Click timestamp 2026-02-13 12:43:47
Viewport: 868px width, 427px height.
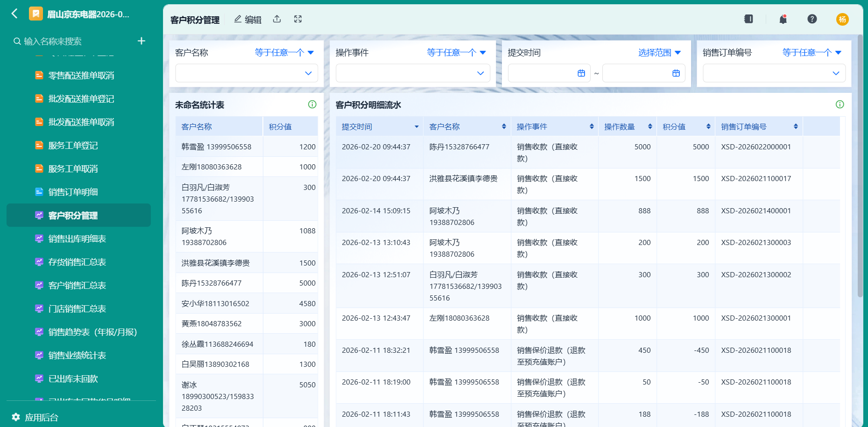[376, 318]
